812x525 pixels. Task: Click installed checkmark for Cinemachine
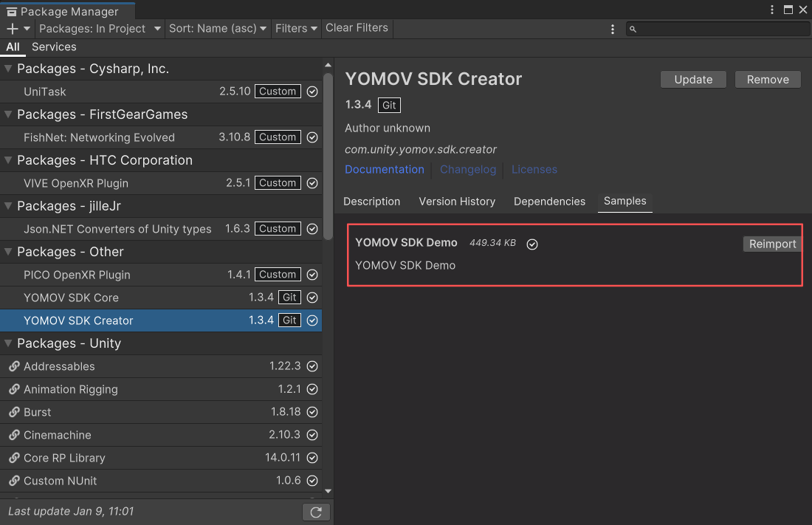pyautogui.click(x=312, y=435)
